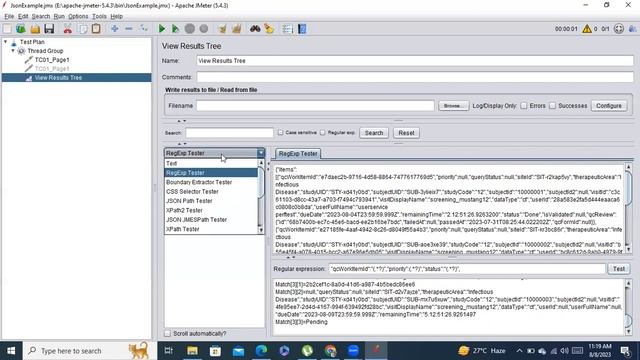Collapse the Test Plan tree node
This screenshot has height=360, width=640.
coord(6,42)
